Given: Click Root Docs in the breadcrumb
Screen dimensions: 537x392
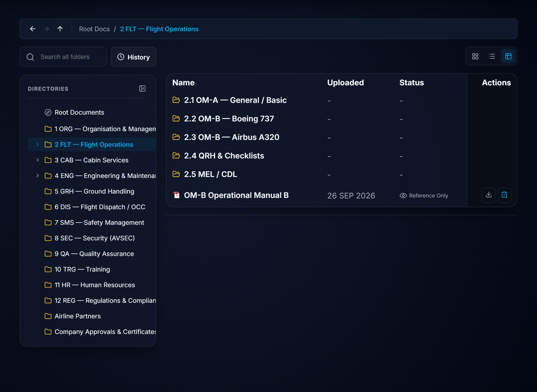Looking at the screenshot, I should click(x=94, y=29).
